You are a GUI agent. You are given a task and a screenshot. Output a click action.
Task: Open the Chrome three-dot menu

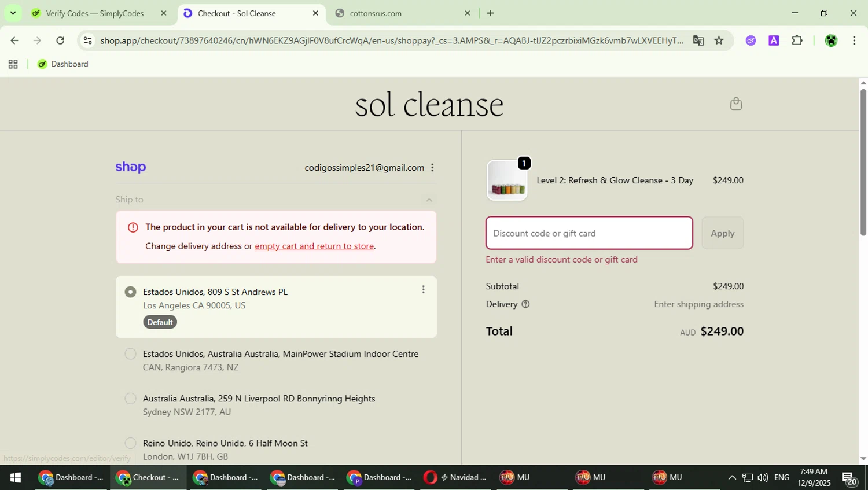pos(854,40)
